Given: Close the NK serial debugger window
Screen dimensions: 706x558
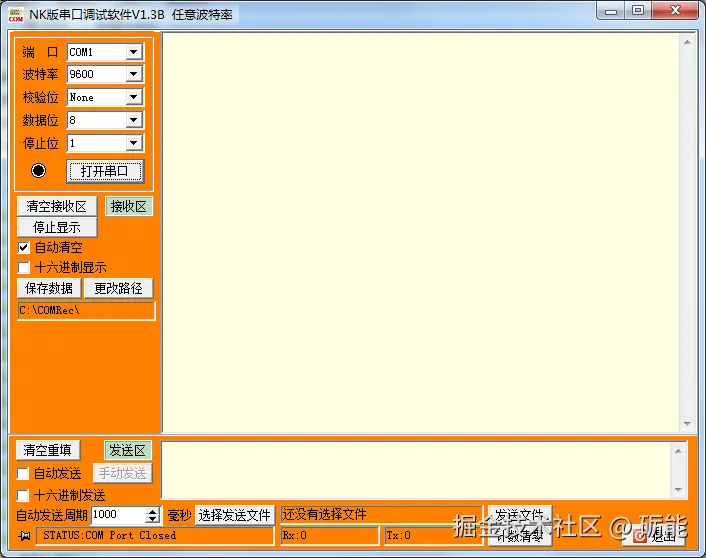Looking at the screenshot, I should 675,11.
